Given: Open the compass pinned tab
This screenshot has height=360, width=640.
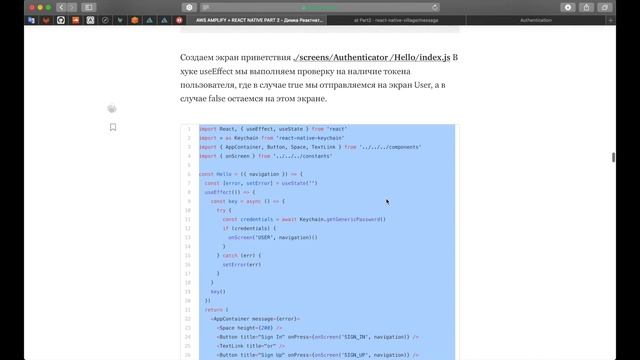Looking at the screenshot, I should click(105, 20).
